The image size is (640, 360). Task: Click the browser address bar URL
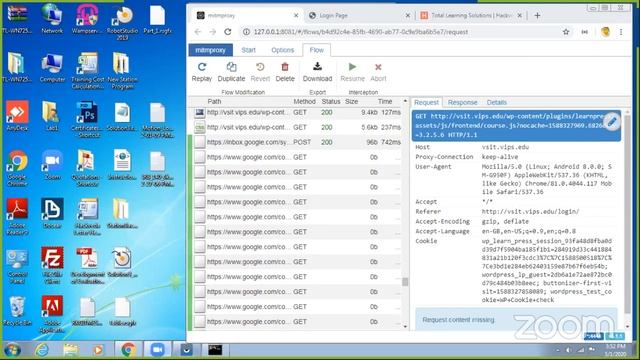360,32
